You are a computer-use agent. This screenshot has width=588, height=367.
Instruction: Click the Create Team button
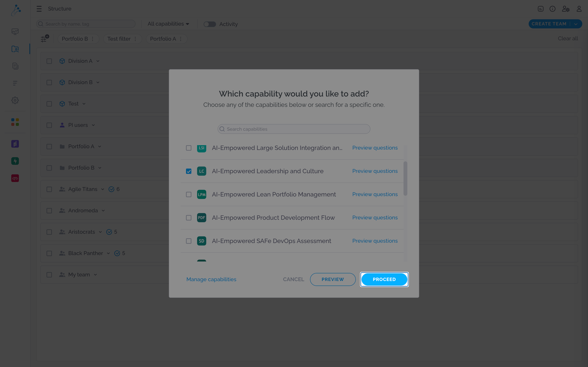pyautogui.click(x=549, y=24)
